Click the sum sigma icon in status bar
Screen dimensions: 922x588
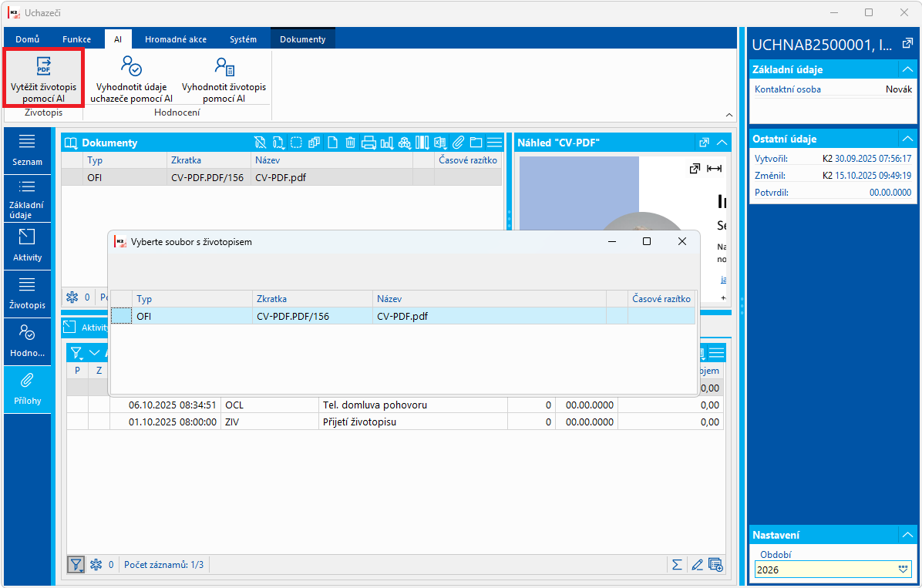(678, 564)
